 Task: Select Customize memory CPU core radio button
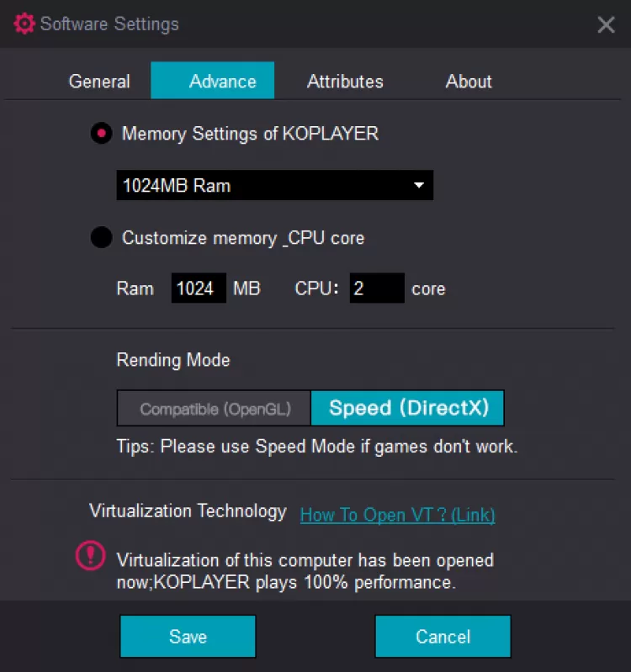(102, 238)
